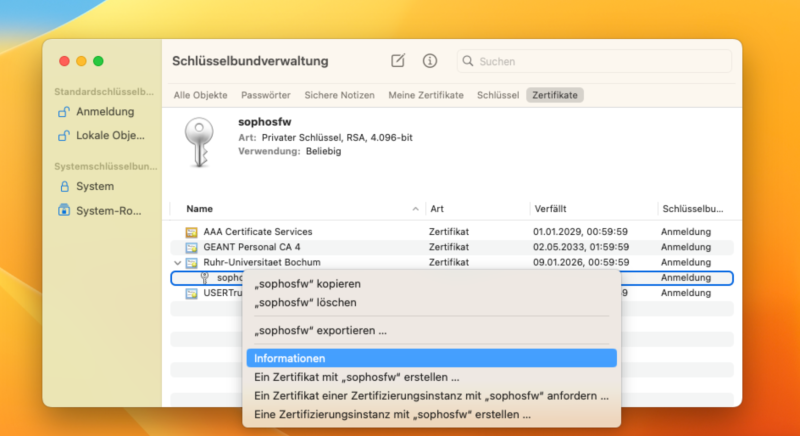Maximize the window with green button
The image size is (800, 436).
point(98,61)
